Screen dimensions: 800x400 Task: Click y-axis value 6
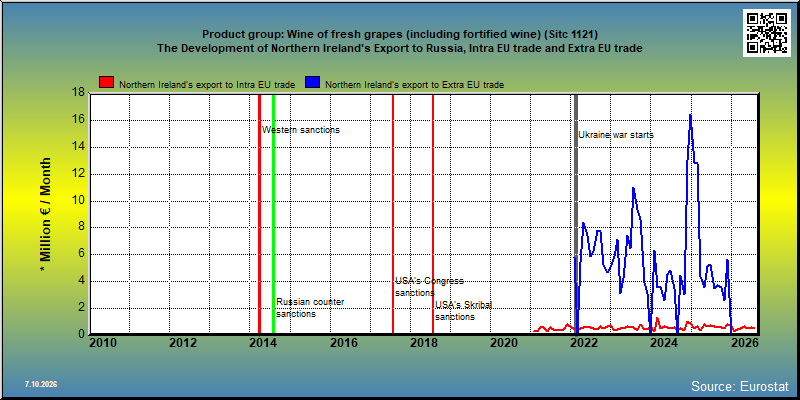tap(80, 254)
